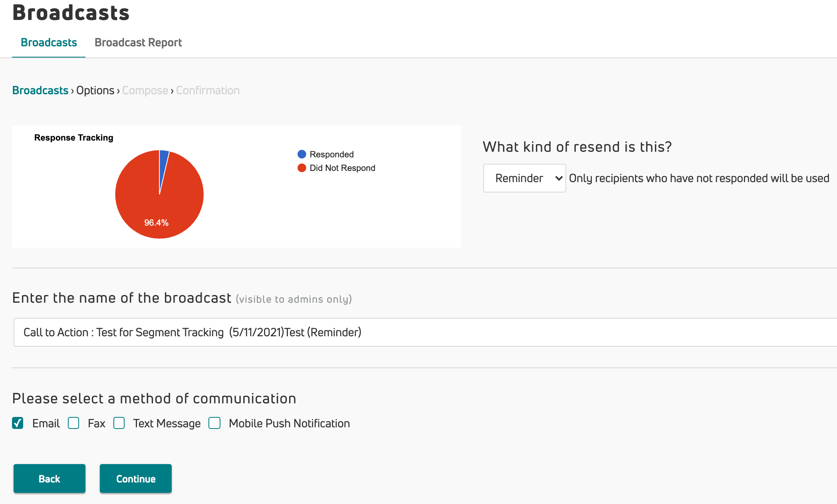
Task: Check the Text Message option
Action: pos(119,423)
